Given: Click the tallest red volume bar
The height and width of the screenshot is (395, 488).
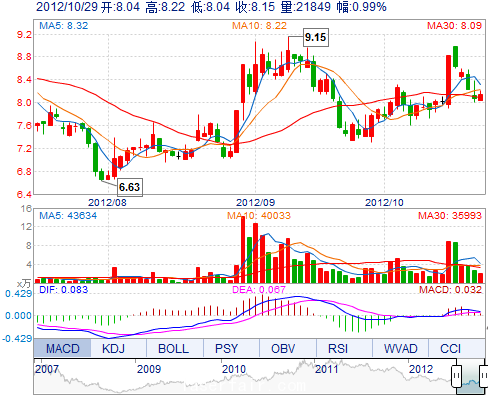Looking at the screenshot, I should (x=243, y=250).
